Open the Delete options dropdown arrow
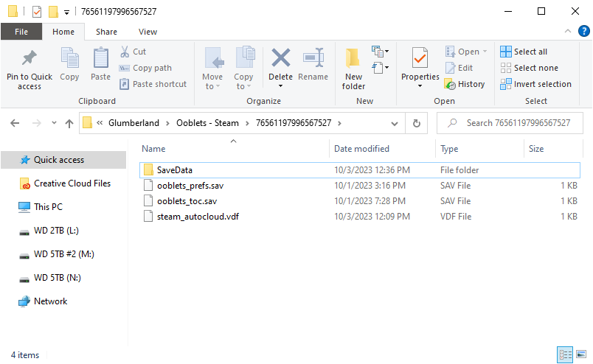The height and width of the screenshot is (364, 593). pos(280,86)
